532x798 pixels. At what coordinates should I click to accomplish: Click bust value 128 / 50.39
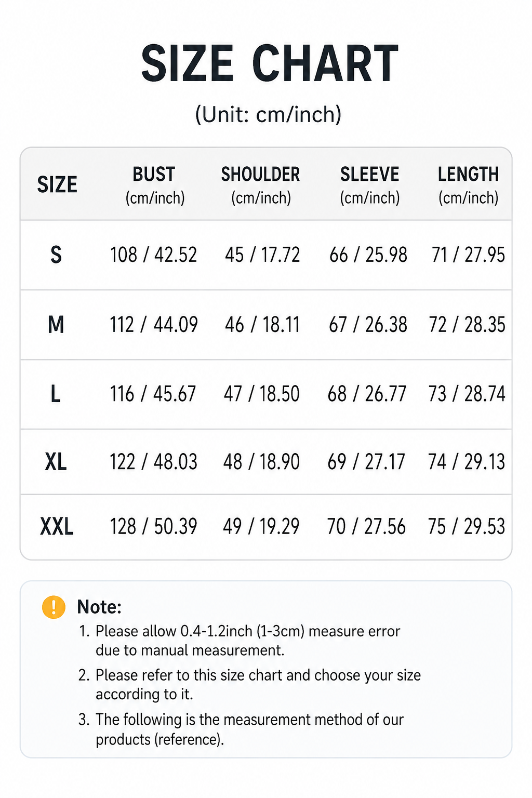[x=154, y=527]
